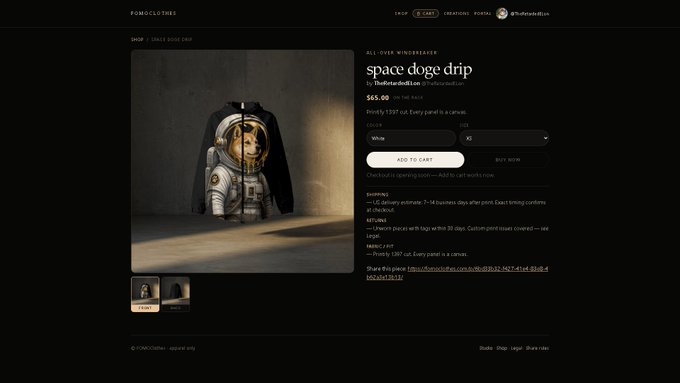Open Share rules link in footer
The height and width of the screenshot is (383, 680).
click(x=537, y=348)
